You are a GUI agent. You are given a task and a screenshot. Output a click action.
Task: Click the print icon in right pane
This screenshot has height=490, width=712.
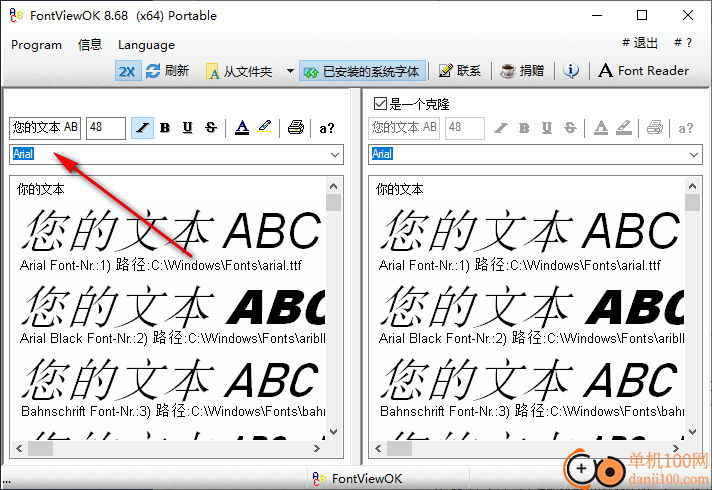(654, 128)
